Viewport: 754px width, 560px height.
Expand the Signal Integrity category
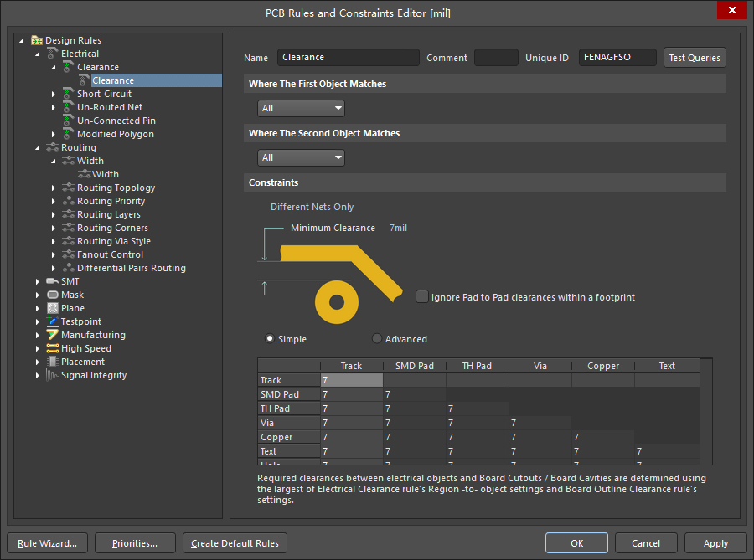(37, 376)
